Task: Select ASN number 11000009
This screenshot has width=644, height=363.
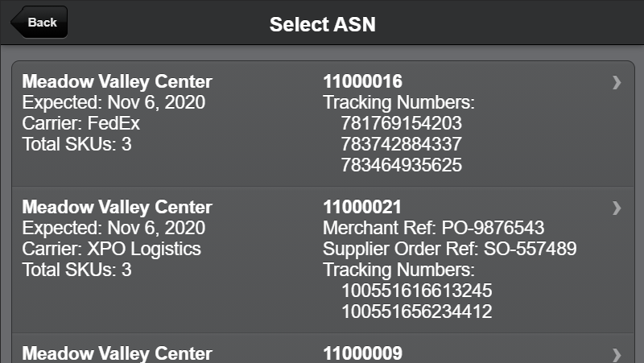Action: point(362,353)
